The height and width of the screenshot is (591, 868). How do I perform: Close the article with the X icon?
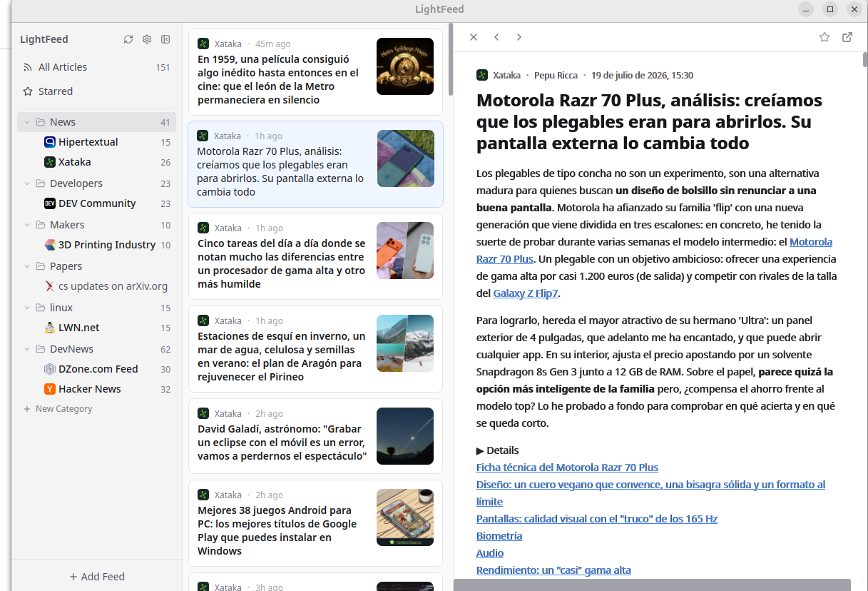[474, 37]
